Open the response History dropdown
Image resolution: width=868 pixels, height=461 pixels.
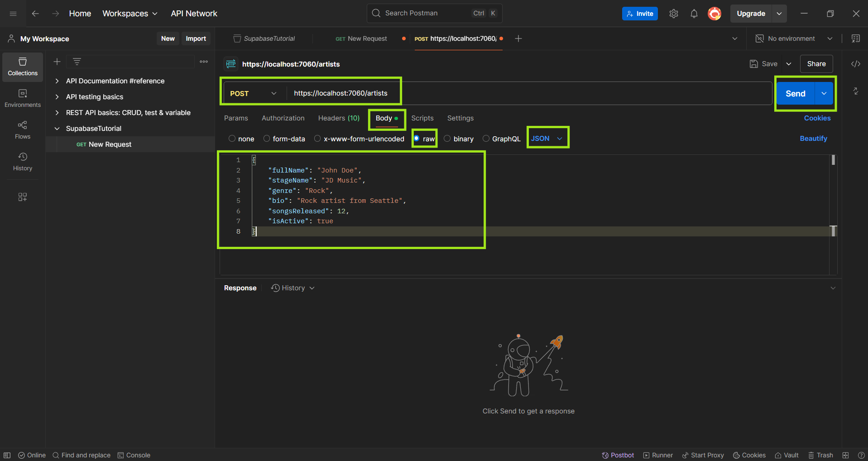coord(293,288)
